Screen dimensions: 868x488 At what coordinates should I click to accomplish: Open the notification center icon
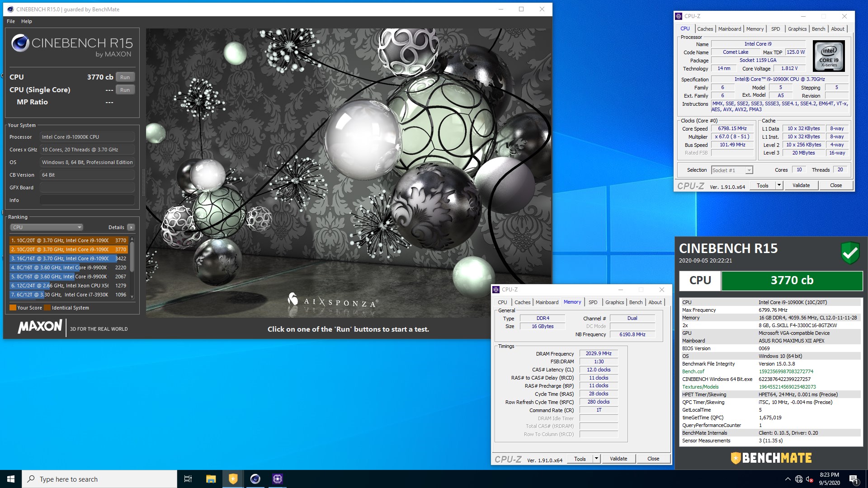(x=854, y=479)
